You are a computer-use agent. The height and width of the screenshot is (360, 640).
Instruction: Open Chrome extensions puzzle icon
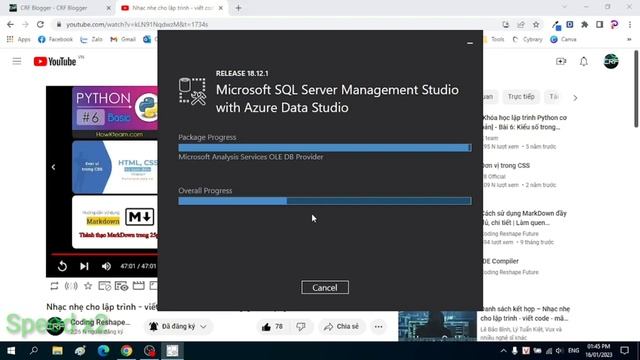click(x=584, y=24)
